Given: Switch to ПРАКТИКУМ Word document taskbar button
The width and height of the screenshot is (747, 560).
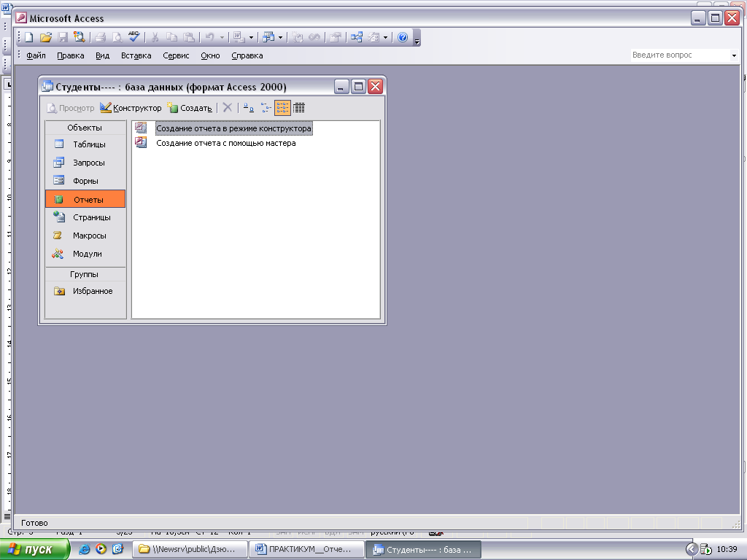Looking at the screenshot, I should [307, 550].
